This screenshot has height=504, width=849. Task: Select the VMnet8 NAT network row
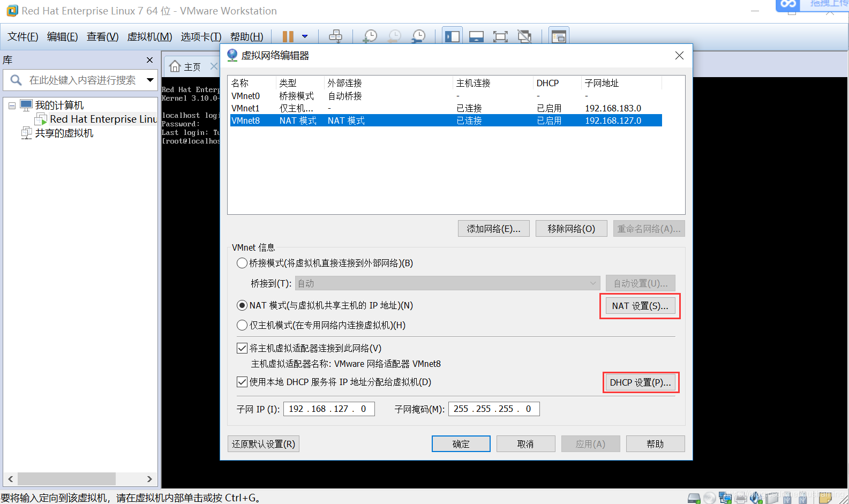pos(446,121)
